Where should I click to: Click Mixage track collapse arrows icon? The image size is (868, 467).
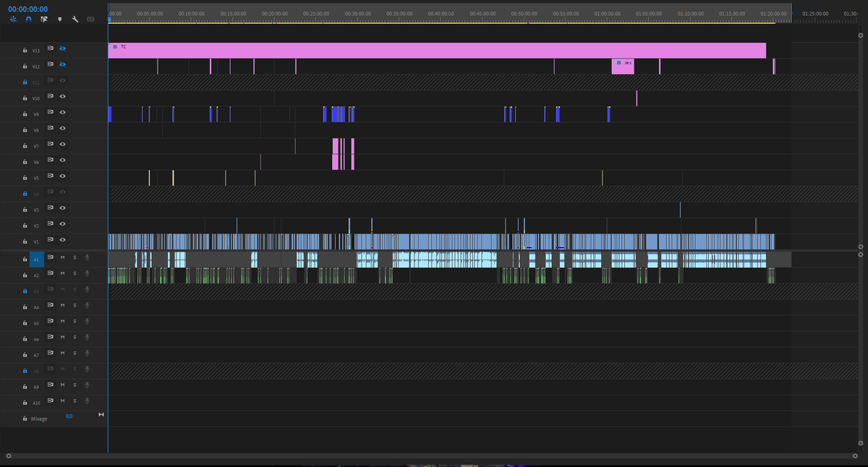pos(101,414)
